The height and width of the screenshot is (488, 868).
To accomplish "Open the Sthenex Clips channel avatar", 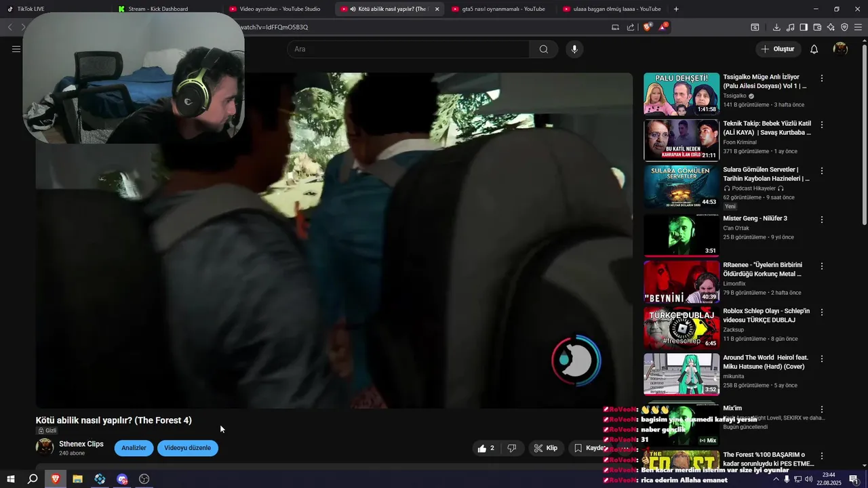I will click(x=45, y=447).
